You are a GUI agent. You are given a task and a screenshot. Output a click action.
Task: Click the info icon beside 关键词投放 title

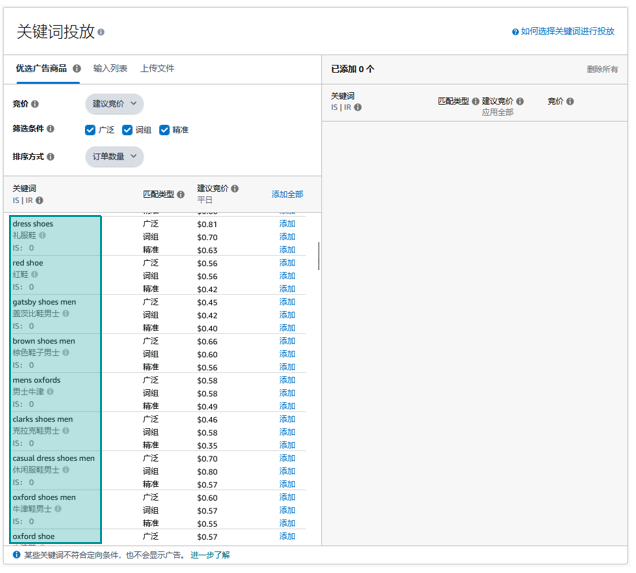click(101, 32)
